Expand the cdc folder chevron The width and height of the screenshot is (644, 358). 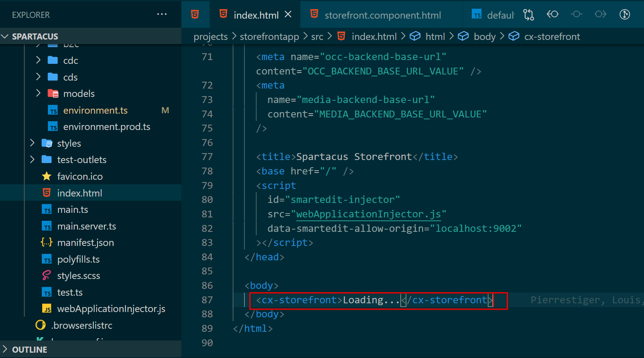click(38, 60)
